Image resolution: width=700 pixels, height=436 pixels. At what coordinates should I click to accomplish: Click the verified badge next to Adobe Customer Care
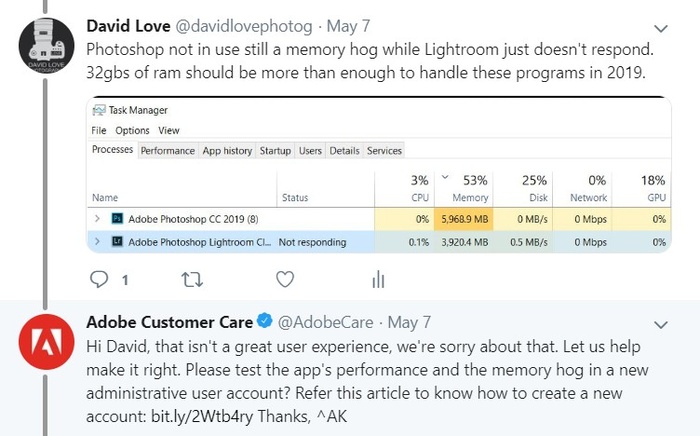point(265,321)
